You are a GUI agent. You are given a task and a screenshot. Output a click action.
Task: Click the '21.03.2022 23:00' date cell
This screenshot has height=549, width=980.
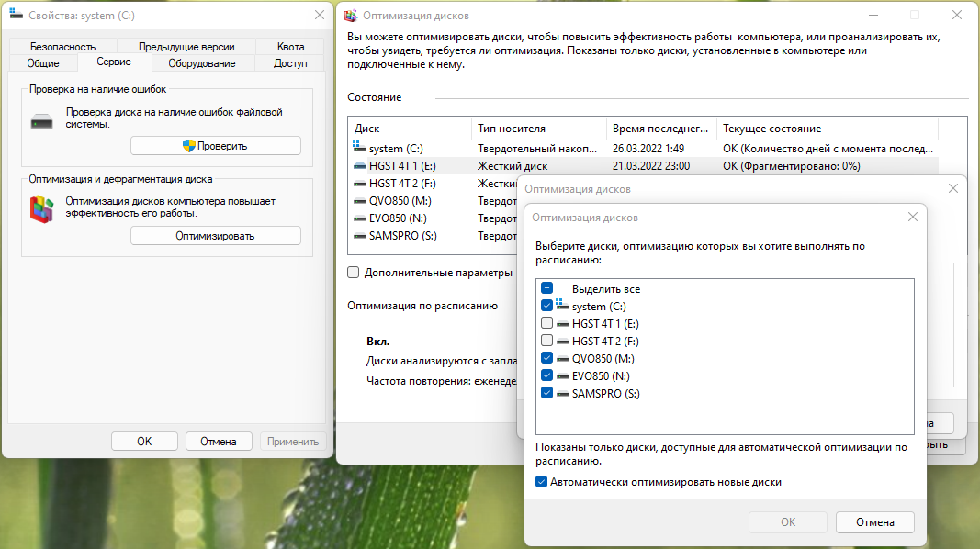[650, 166]
